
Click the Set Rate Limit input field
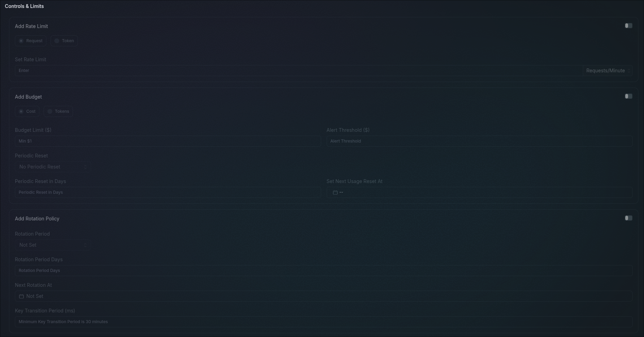pyautogui.click(x=299, y=71)
